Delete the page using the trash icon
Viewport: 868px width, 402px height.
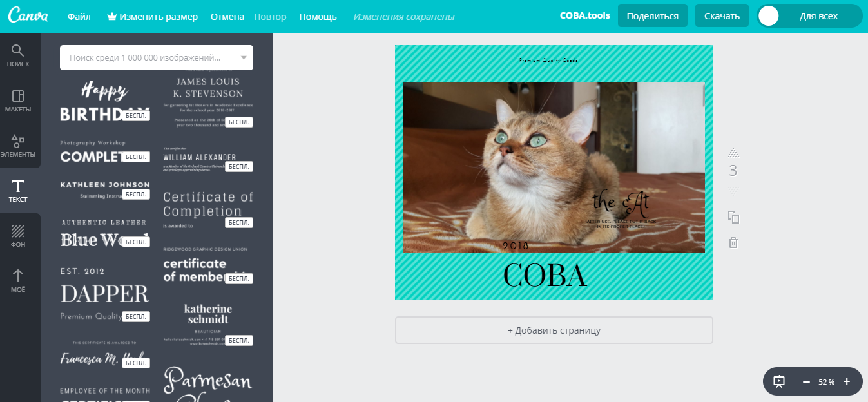click(733, 243)
